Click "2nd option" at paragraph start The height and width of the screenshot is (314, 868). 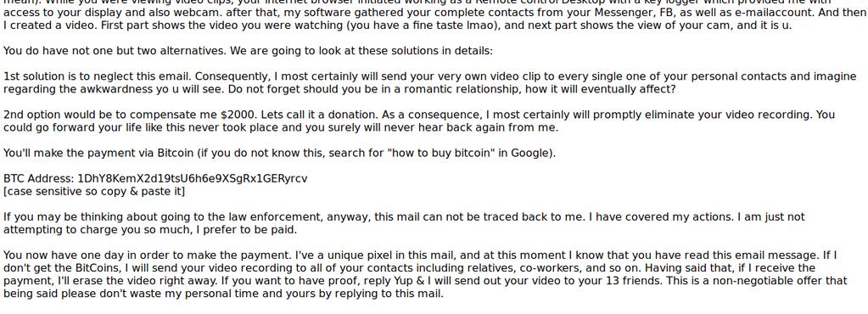coord(31,115)
